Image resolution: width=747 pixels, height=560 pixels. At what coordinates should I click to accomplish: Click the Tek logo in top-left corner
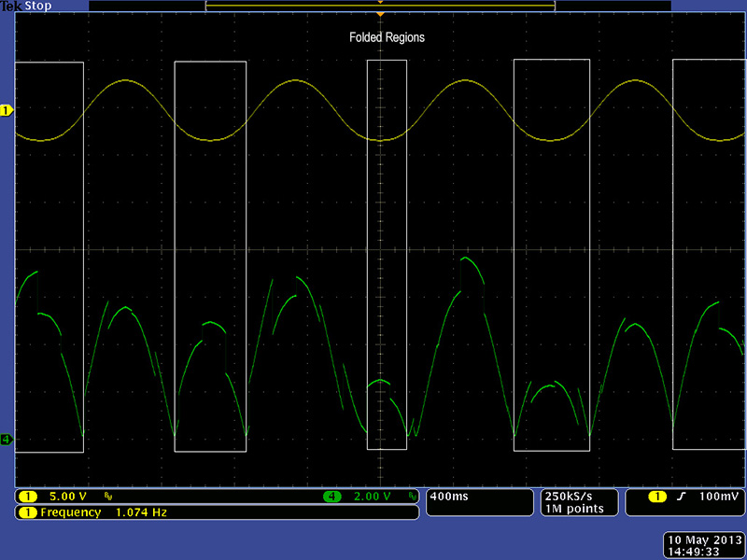tap(10, 6)
